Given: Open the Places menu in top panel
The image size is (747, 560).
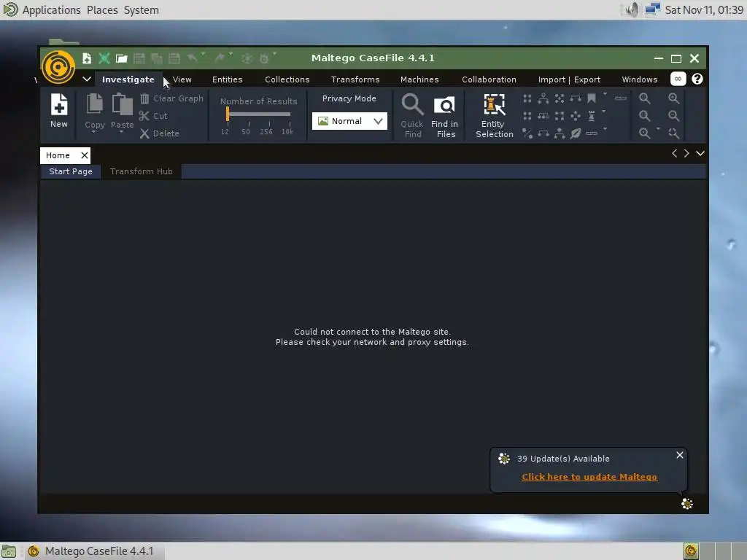Looking at the screenshot, I should click(x=102, y=10).
